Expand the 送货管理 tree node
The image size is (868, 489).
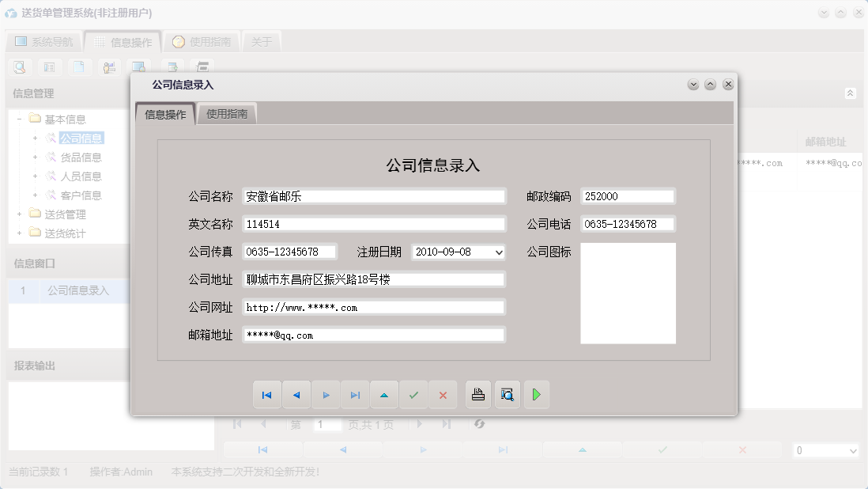[x=17, y=214]
